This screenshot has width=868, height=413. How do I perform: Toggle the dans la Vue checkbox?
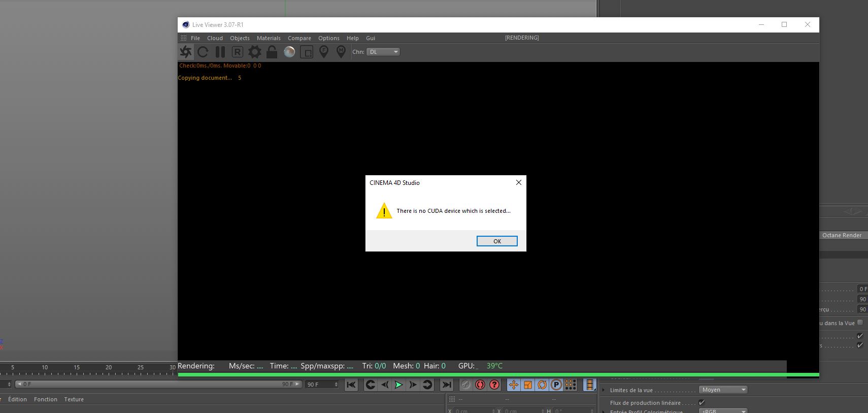pos(860,323)
